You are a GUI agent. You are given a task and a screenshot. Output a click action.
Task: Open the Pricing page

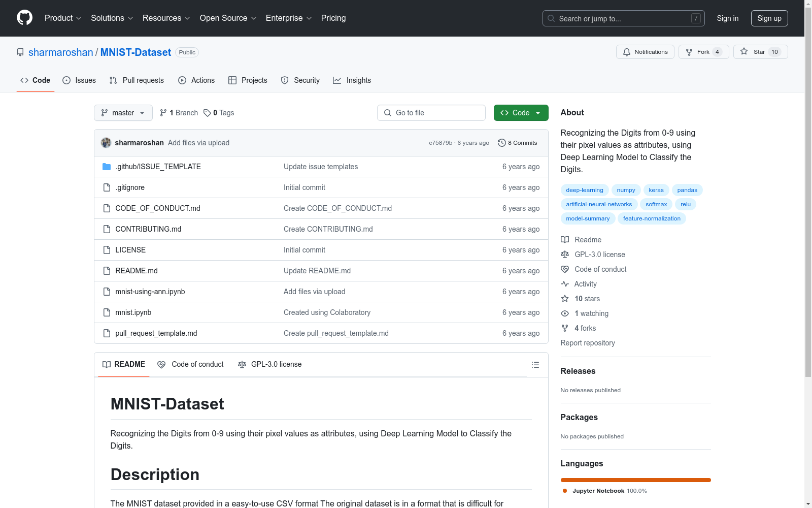tap(333, 18)
